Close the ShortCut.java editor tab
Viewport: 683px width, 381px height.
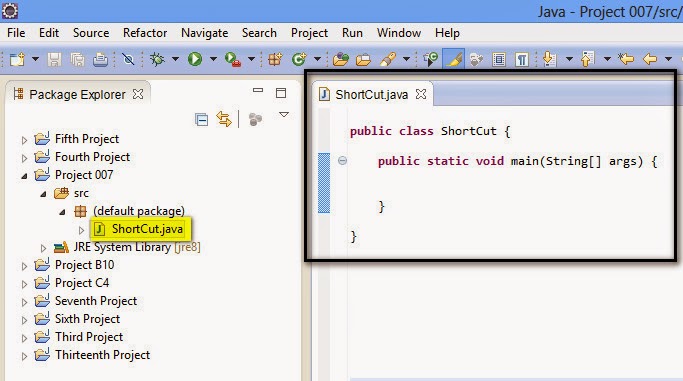pyautogui.click(x=421, y=94)
